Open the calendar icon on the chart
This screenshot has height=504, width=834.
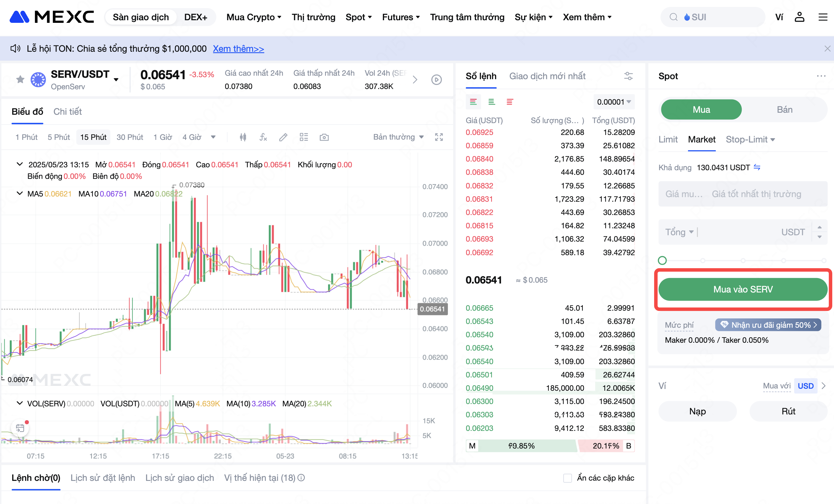[20, 428]
